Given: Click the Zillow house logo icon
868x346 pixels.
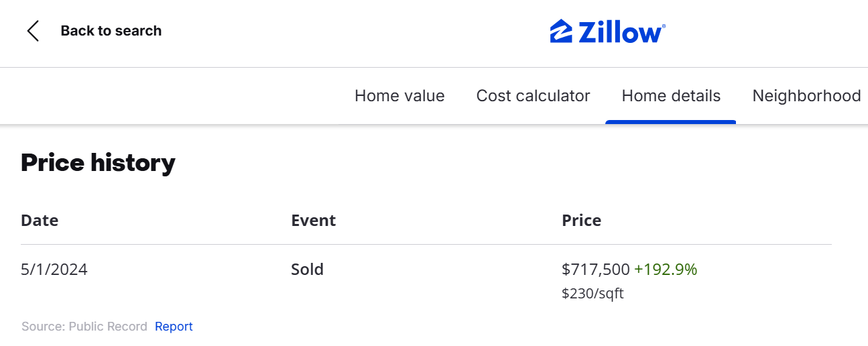Looking at the screenshot, I should click(560, 32).
